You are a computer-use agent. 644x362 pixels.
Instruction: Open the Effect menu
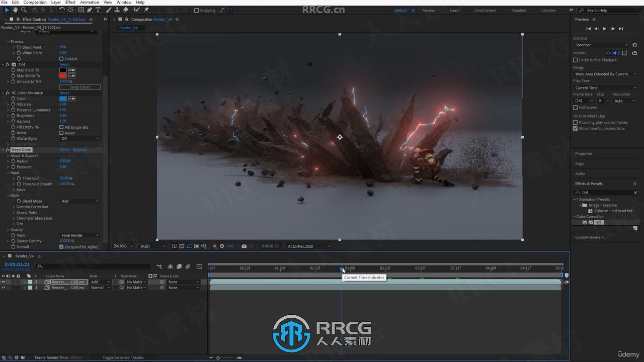[70, 3]
